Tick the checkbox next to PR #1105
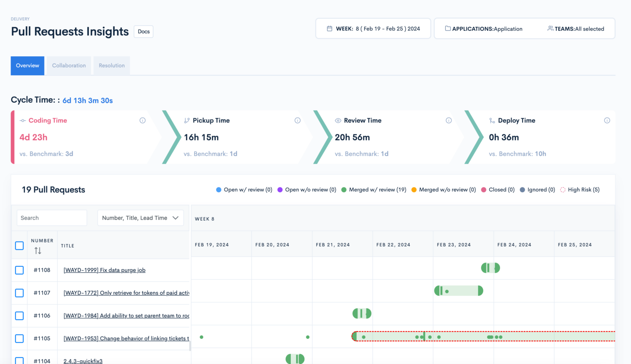631x364 pixels. pyautogui.click(x=19, y=339)
